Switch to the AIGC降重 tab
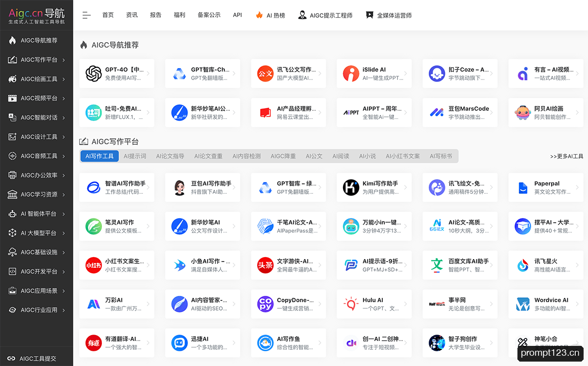The height and width of the screenshot is (366, 588). pos(283,156)
